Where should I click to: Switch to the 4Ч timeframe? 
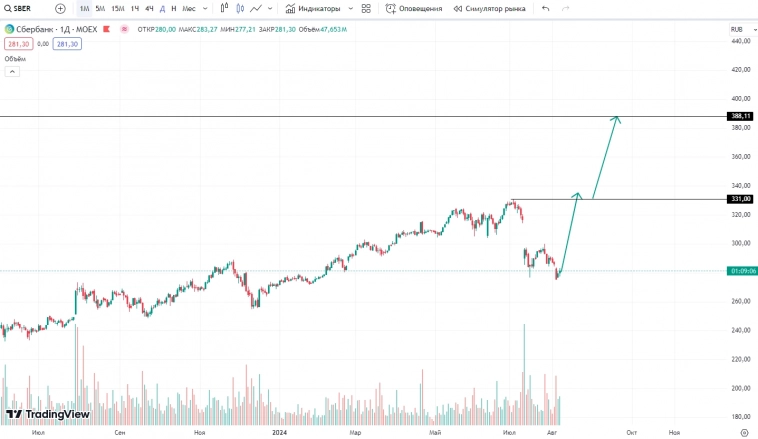point(149,8)
